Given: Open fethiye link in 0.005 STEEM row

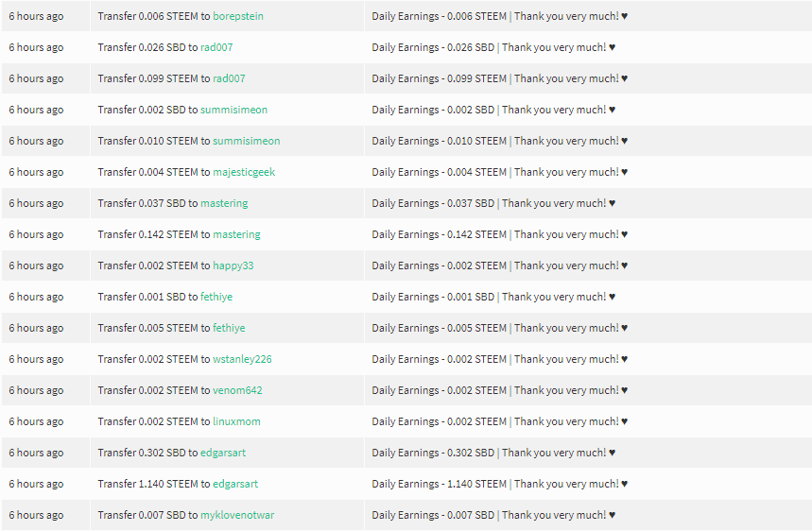Looking at the screenshot, I should 229,328.
